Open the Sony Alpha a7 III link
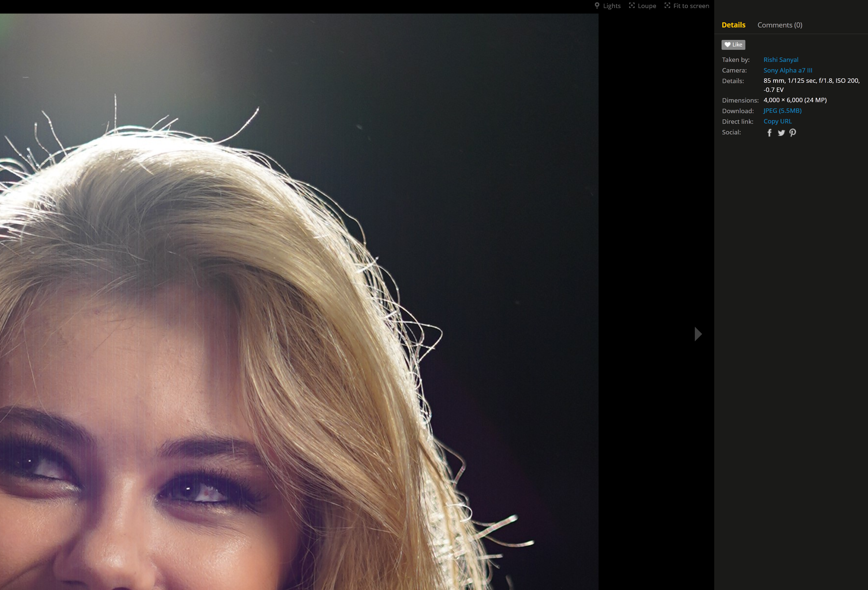This screenshot has width=868, height=590. click(787, 70)
